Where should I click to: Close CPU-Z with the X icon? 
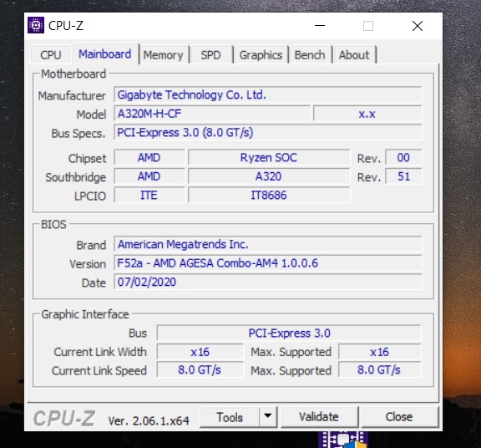[x=418, y=26]
